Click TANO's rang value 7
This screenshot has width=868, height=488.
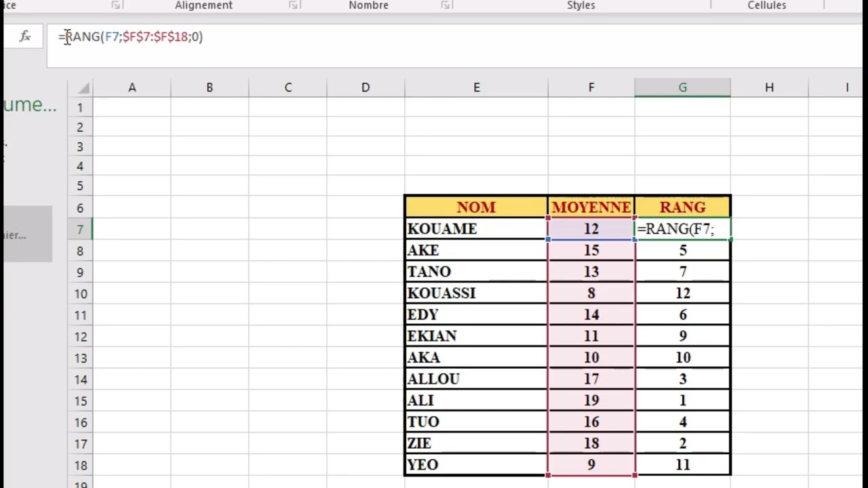coord(683,272)
